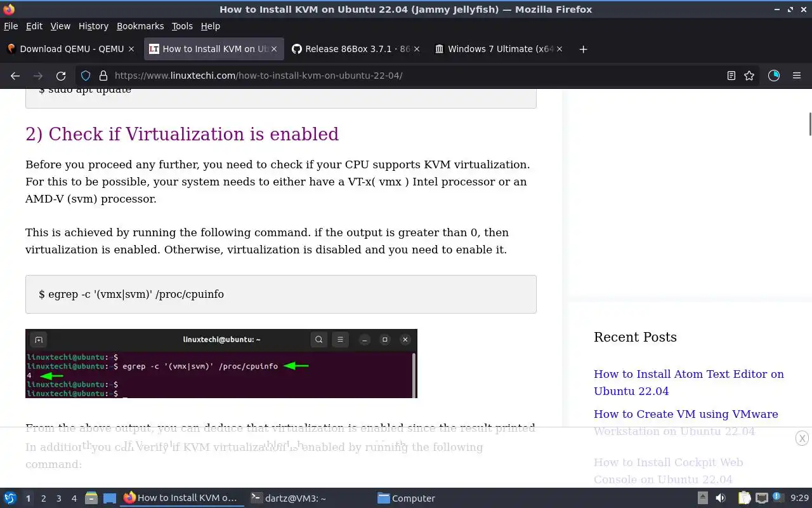The image size is (812, 508).
Task: Open the Help menu
Action: tap(211, 26)
